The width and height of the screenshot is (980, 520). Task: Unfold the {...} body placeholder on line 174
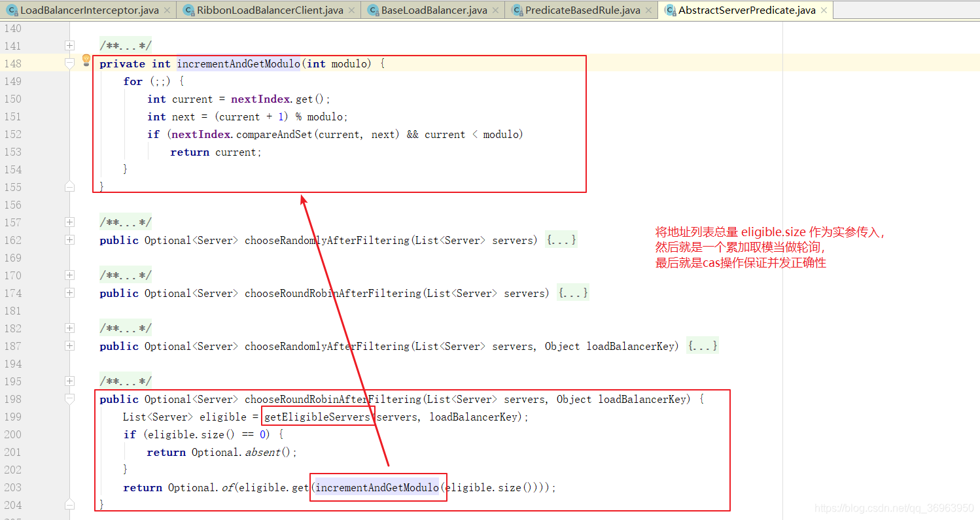573,293
